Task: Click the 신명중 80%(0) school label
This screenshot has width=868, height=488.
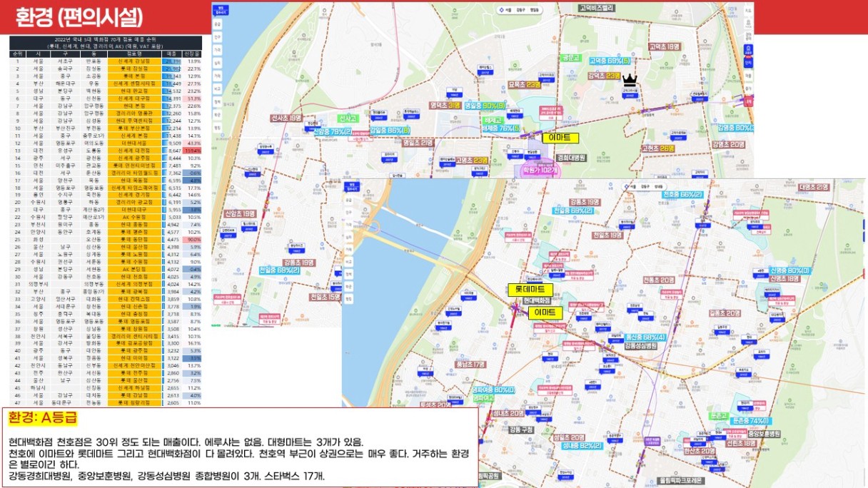Action: point(791,271)
